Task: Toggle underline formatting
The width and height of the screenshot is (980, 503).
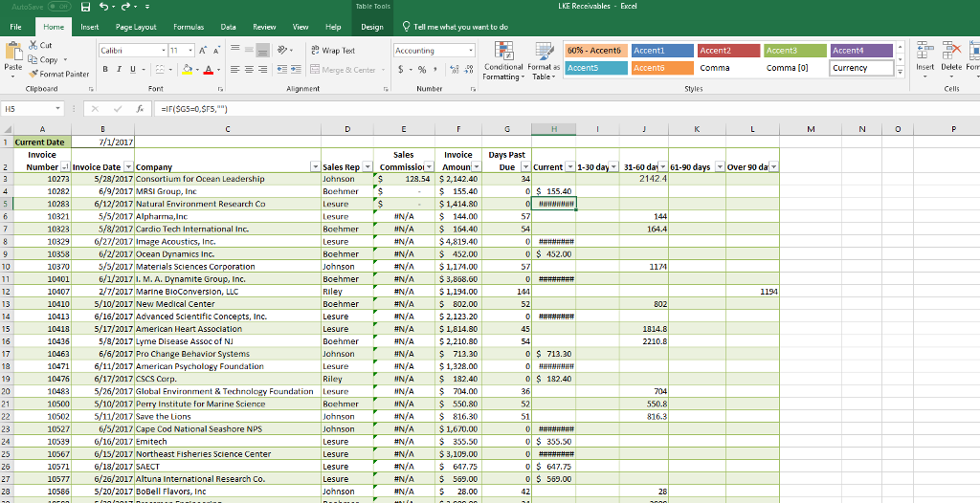Action: click(x=133, y=70)
